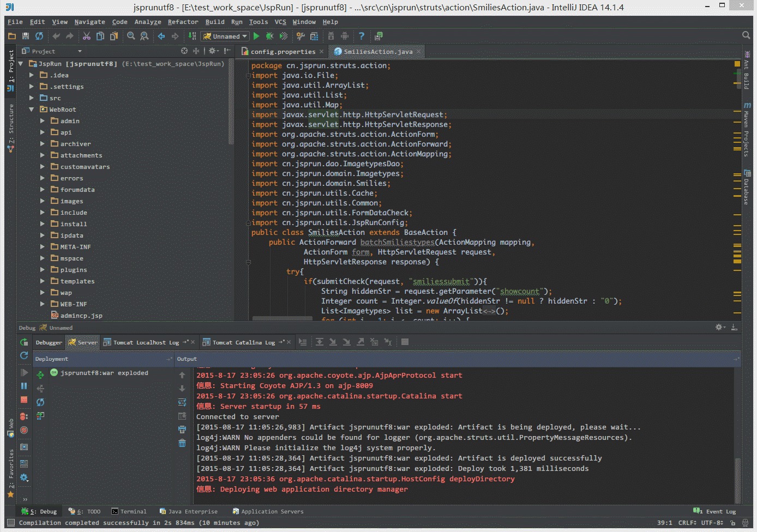Toggle mute breakpoints in Debug sidebar
Viewport: 757px width, 532px height.
[24, 430]
